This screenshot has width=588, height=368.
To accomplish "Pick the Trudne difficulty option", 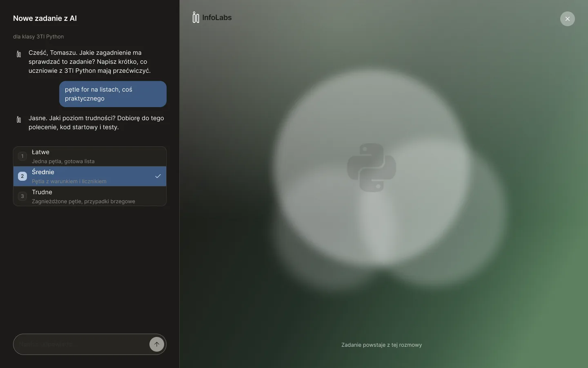I will click(90, 196).
